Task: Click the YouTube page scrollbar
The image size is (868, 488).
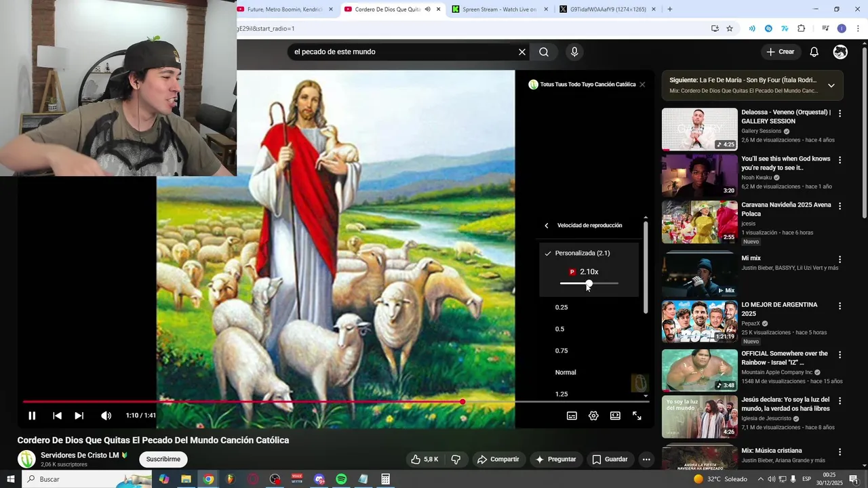Action: pyautogui.click(x=864, y=131)
